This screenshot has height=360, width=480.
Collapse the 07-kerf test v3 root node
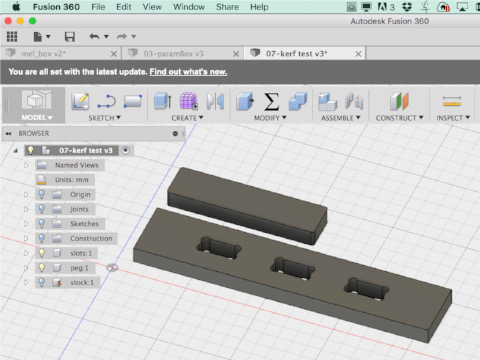pos(16,151)
